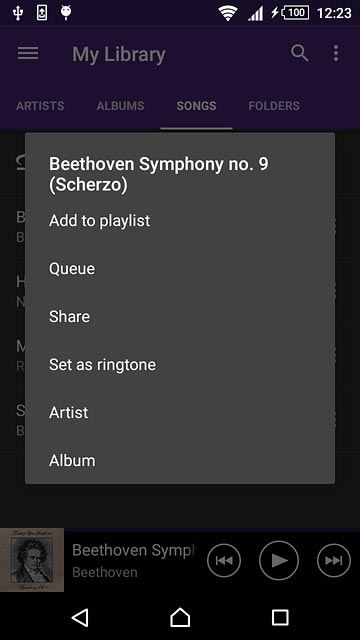
Task: Skip to the next track
Action: click(x=334, y=560)
